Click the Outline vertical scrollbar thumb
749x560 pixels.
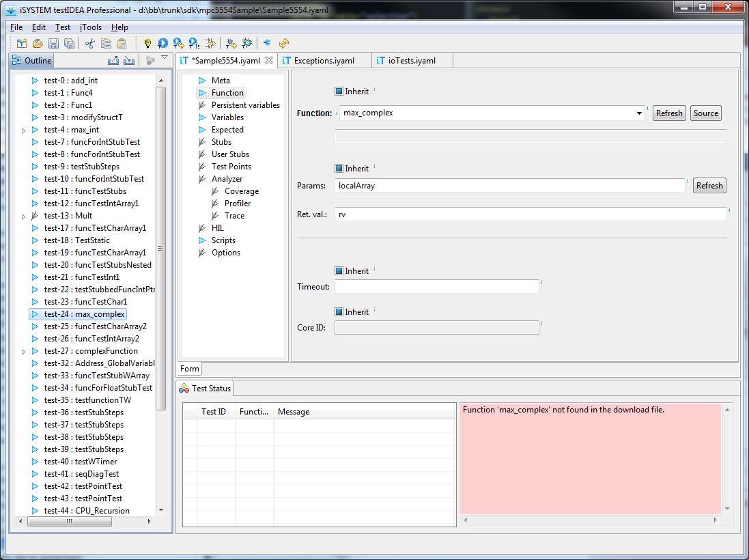point(160,249)
